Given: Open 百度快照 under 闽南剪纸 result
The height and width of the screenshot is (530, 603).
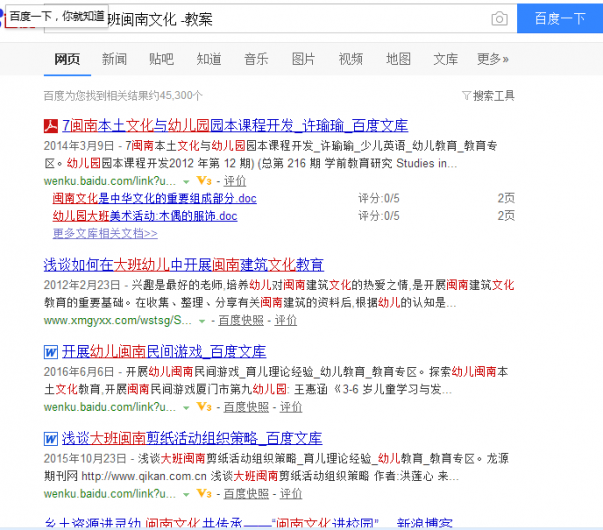Looking at the screenshot, I should pyautogui.click(x=246, y=494).
